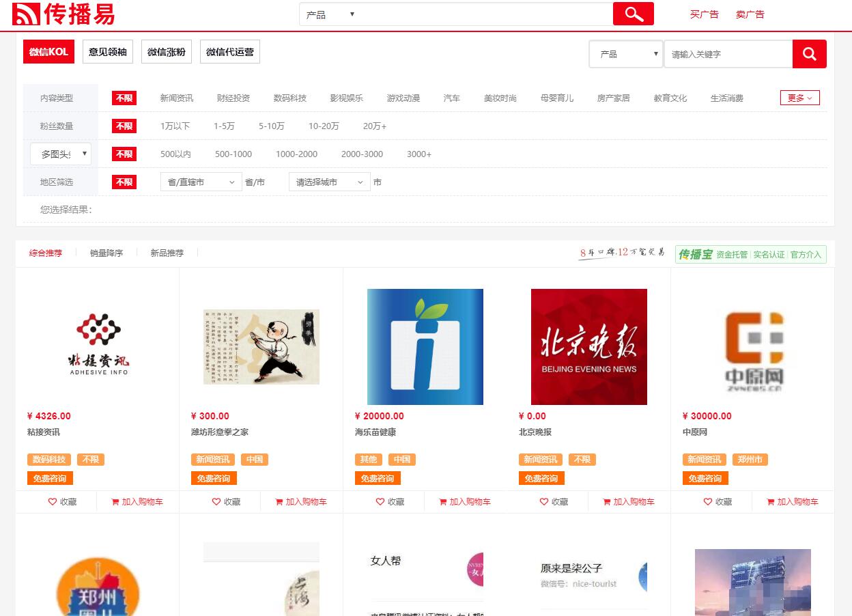Open 卖广告 link in header
Viewport: 852px width, 616px height.
(750, 14)
